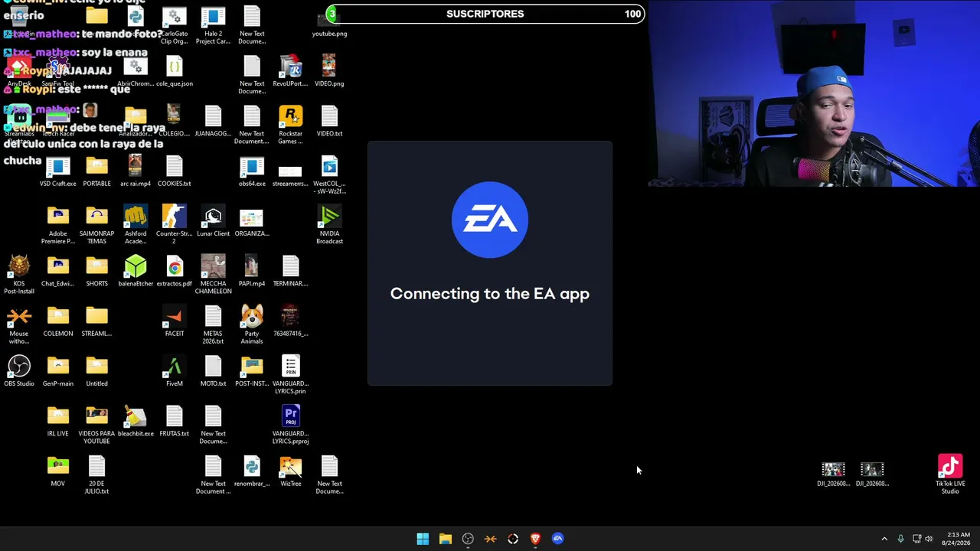The height and width of the screenshot is (551, 980).
Task: Select the Halo 2 Project Cartographer shortcut
Action: (x=213, y=17)
